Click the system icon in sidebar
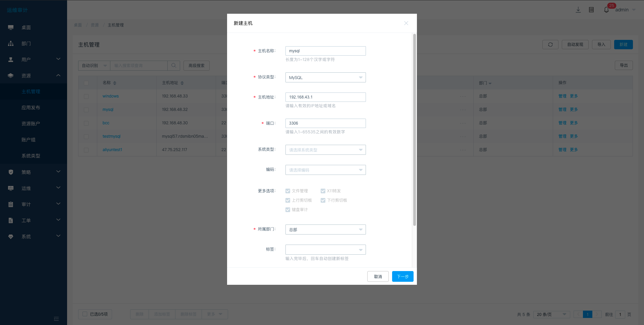This screenshot has width=644, height=325. coord(11,237)
